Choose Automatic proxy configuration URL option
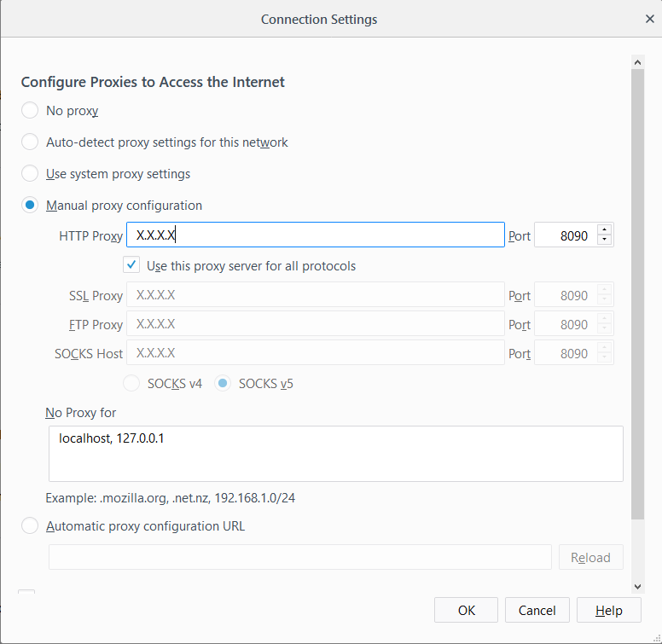The height and width of the screenshot is (644, 662). [30, 525]
